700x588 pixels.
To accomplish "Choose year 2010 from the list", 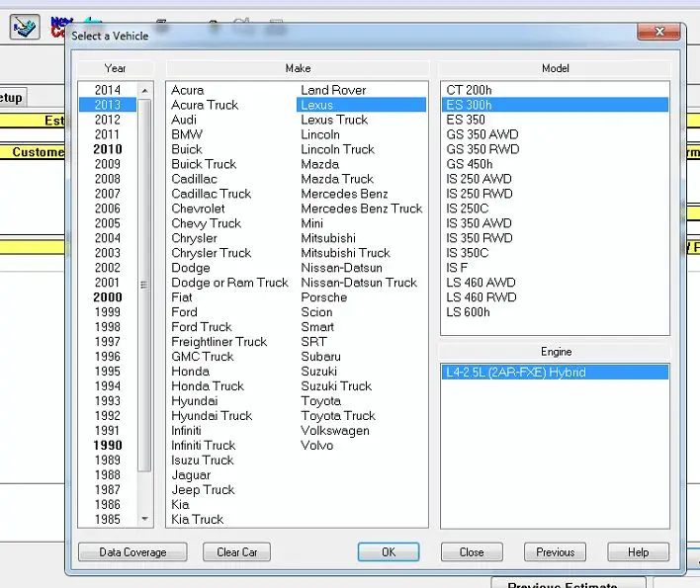I will [x=107, y=149].
